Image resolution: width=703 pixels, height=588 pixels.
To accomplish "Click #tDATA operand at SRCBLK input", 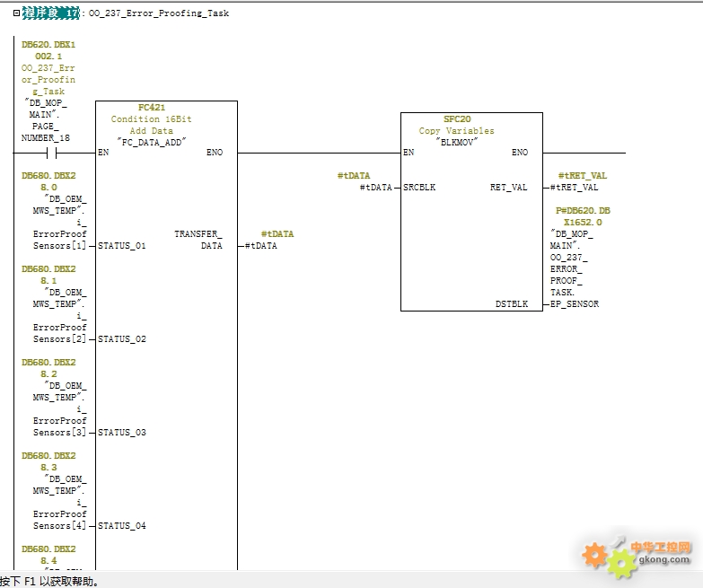I will 375,188.
